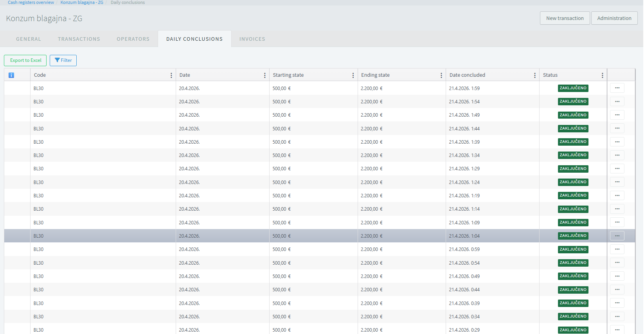644x334 pixels.
Task: Open Ending state column kebab menu
Action: 441,75
